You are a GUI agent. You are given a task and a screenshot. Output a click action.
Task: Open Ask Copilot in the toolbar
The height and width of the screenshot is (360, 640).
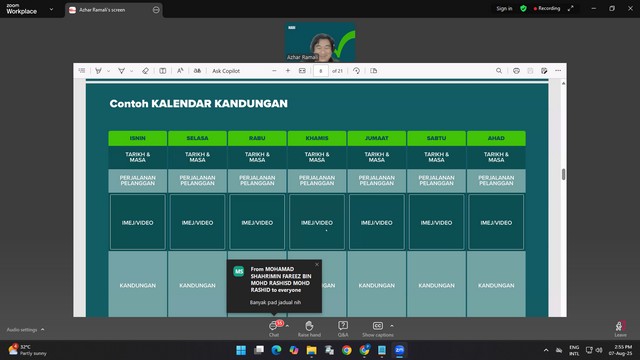(x=226, y=71)
